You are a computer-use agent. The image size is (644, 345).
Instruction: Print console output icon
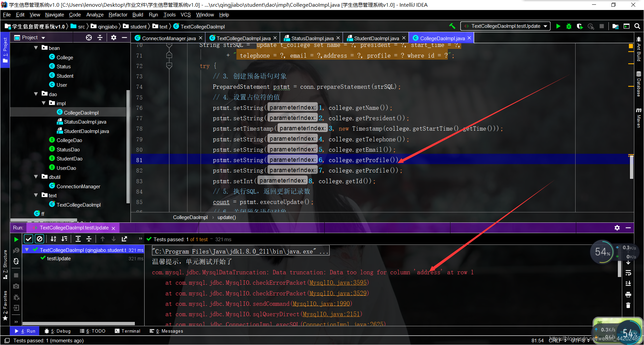point(628,295)
